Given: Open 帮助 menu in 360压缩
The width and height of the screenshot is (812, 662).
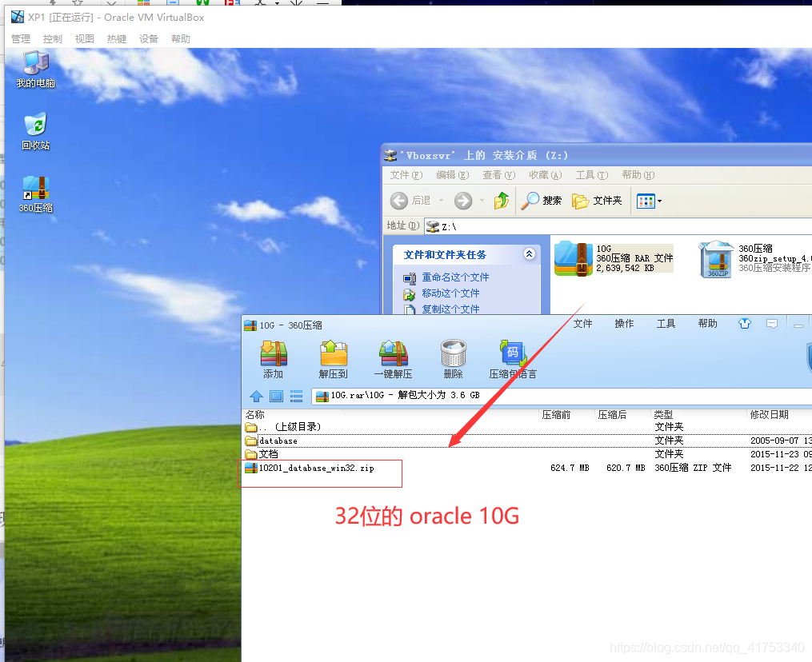Looking at the screenshot, I should (x=707, y=324).
